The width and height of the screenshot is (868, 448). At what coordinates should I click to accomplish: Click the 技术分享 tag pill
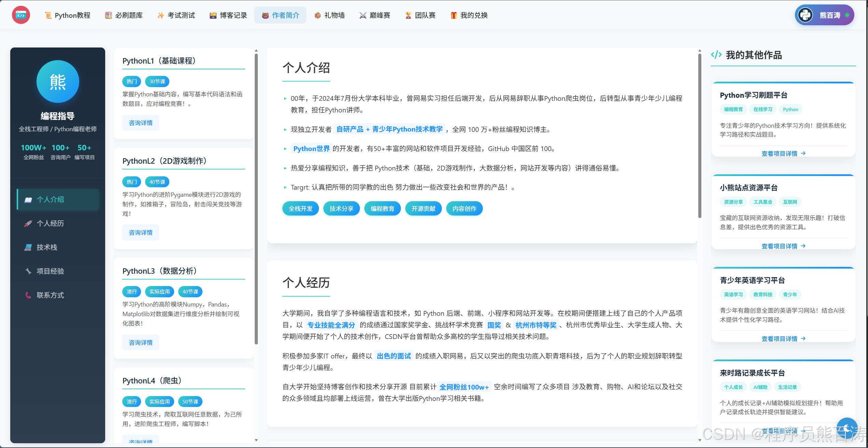pos(341,208)
